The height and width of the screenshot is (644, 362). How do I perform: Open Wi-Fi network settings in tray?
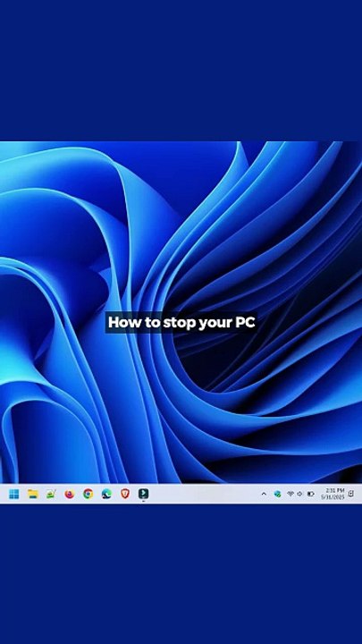coord(290,494)
